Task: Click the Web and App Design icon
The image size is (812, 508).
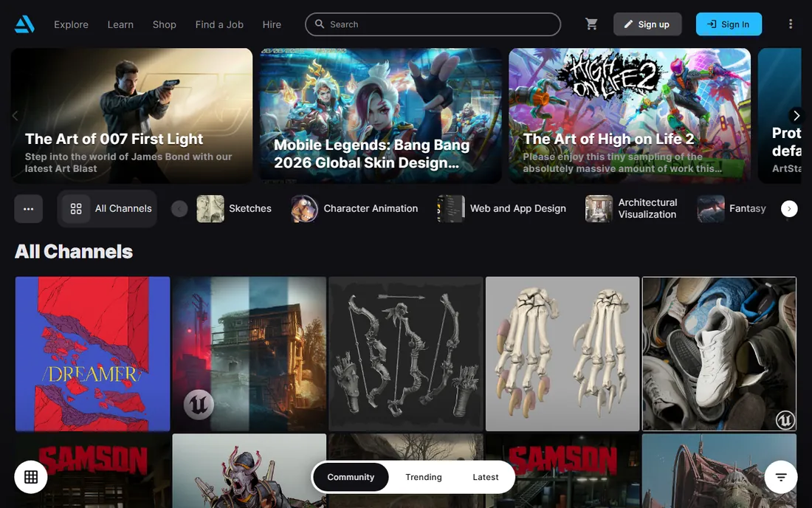Action: pos(451,209)
